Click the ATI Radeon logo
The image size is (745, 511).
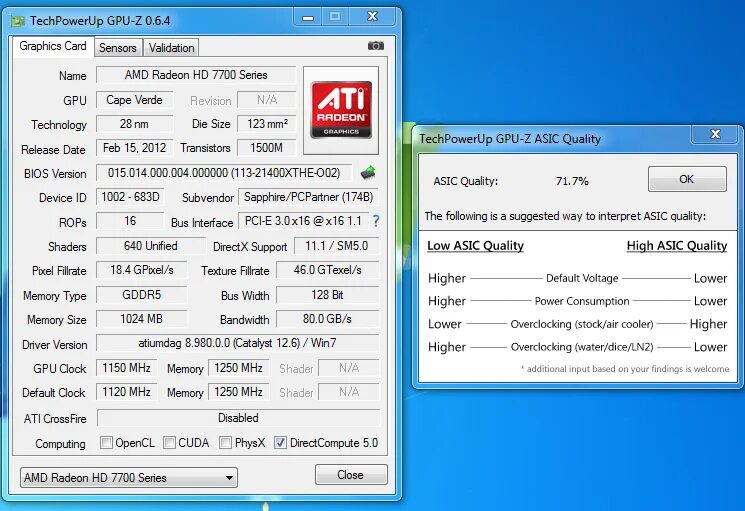click(x=341, y=110)
